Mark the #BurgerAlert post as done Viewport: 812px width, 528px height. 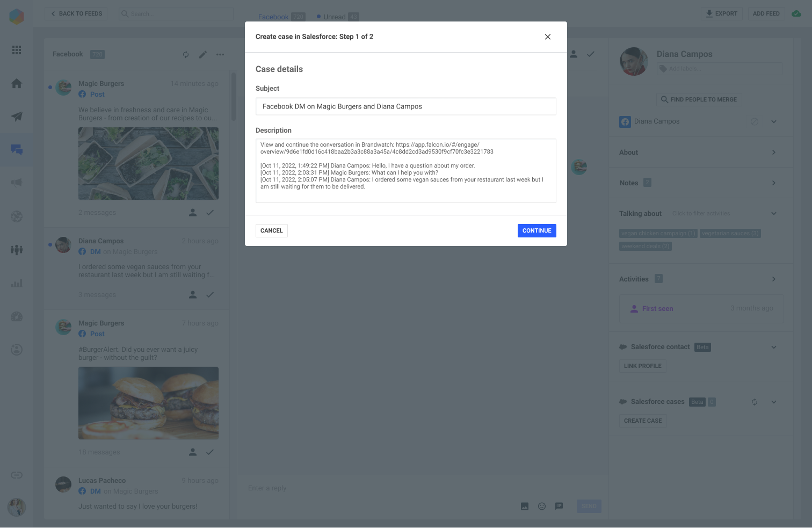click(210, 452)
